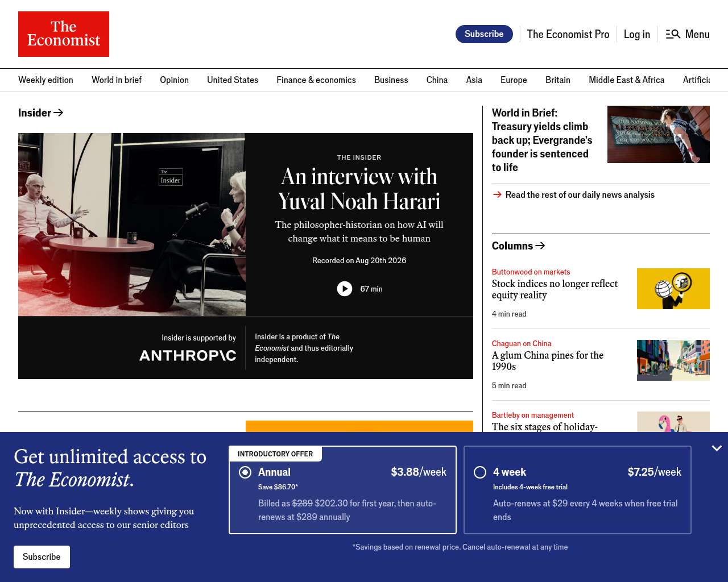Open Chaguan column street illustration thumbnail
This screenshot has width=728, height=582.
(x=673, y=360)
